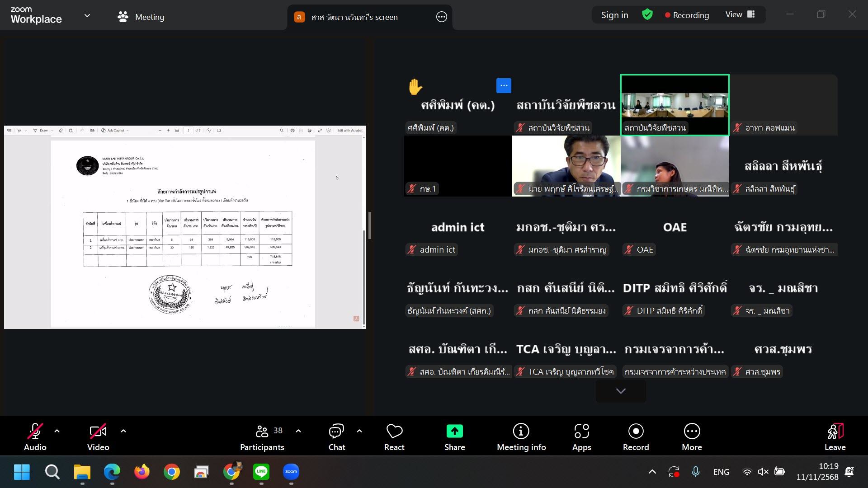The width and height of the screenshot is (868, 488).
Task: Show more participants with down chevron
Action: click(x=621, y=391)
